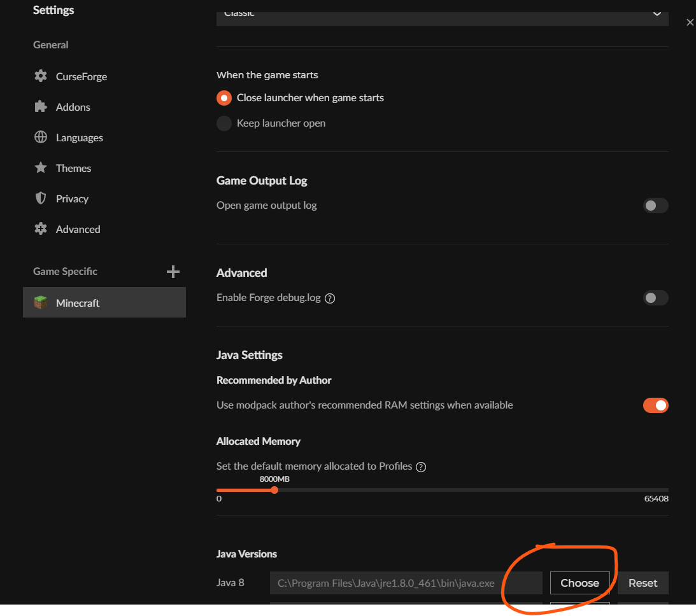Add a game with the plus icon
The image size is (696, 616).
point(173,272)
